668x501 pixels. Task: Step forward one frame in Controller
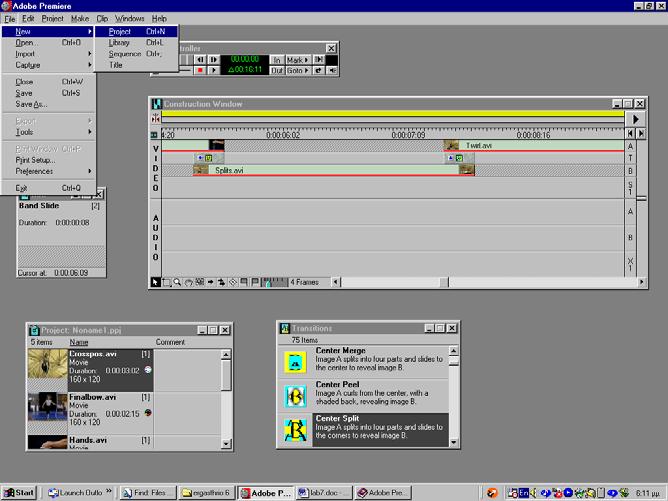[x=213, y=60]
